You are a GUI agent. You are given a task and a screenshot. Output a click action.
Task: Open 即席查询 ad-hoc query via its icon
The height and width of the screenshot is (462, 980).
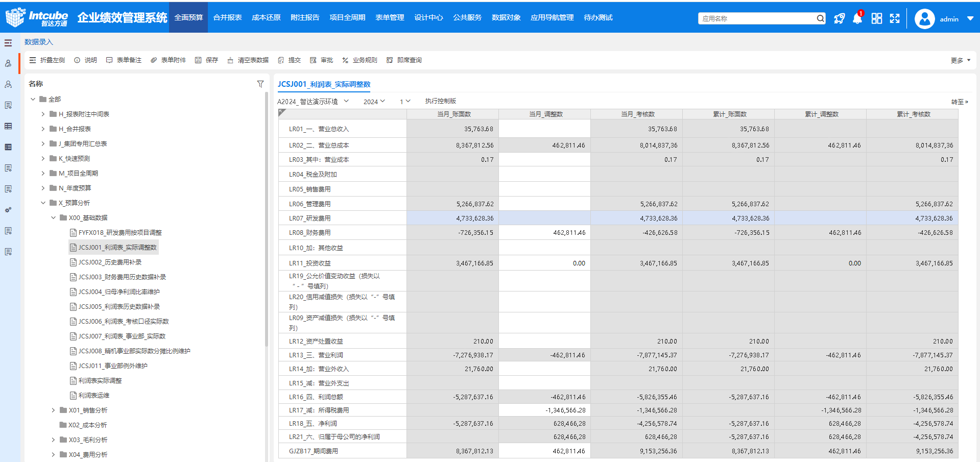click(x=391, y=60)
